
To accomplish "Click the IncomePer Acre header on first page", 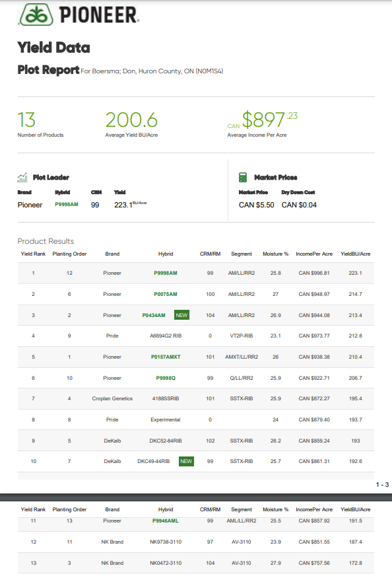I will (314, 254).
